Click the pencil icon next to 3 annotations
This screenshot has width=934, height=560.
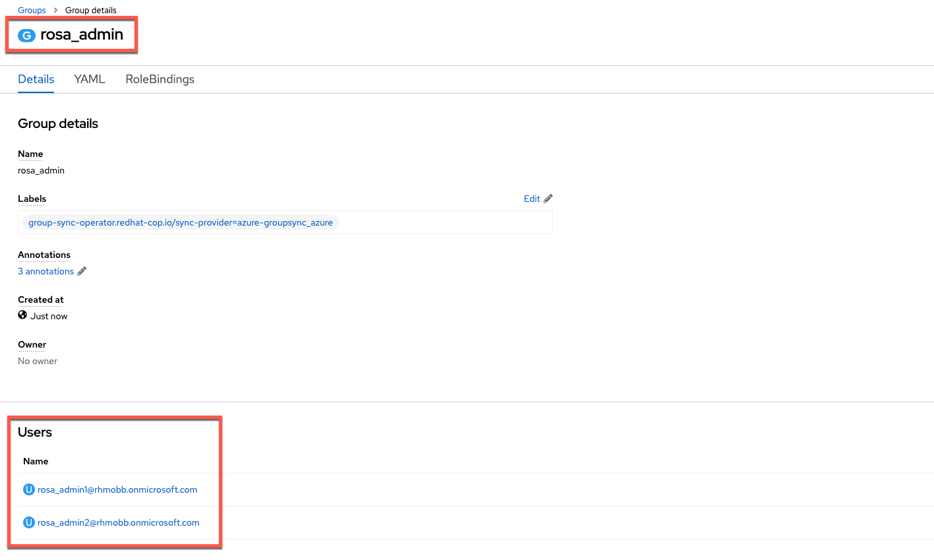pyautogui.click(x=82, y=271)
